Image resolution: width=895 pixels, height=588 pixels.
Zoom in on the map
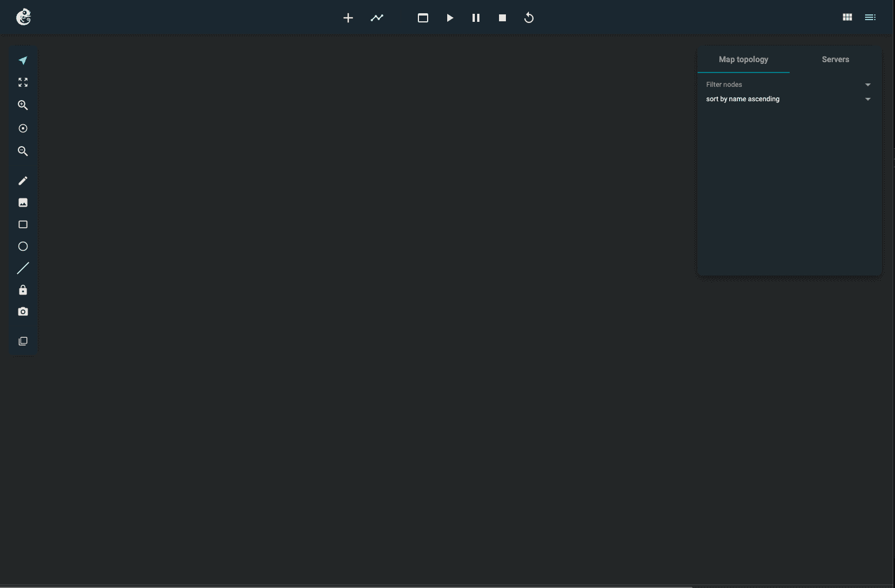pyautogui.click(x=23, y=105)
